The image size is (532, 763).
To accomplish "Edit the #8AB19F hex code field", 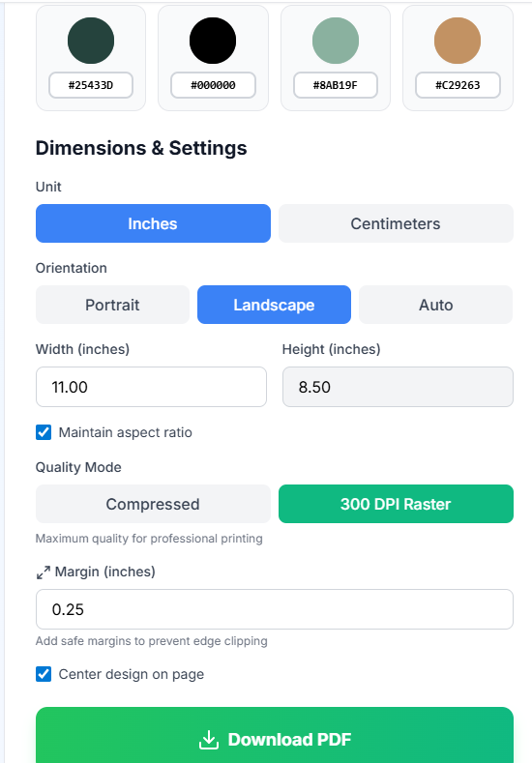I will (x=336, y=85).
